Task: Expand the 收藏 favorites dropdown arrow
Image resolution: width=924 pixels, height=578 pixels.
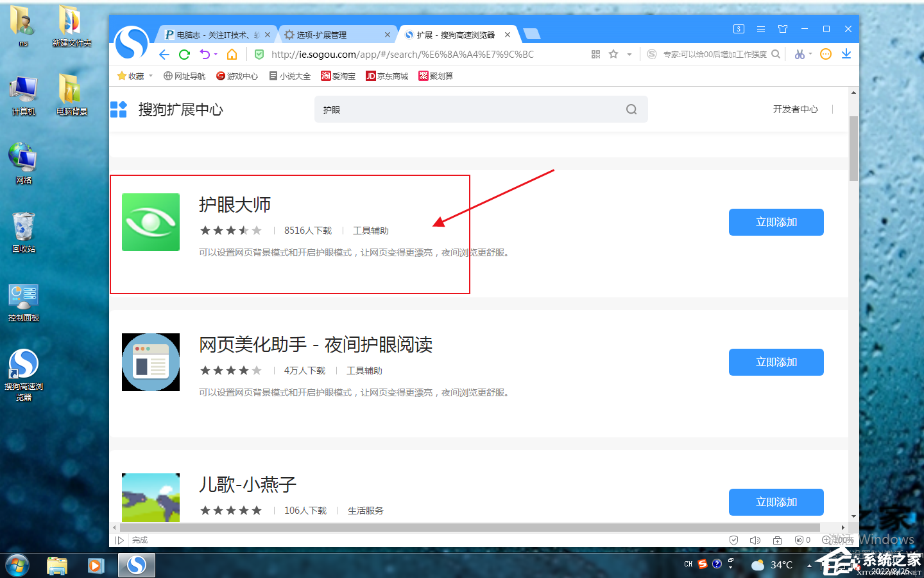Action: coord(151,76)
